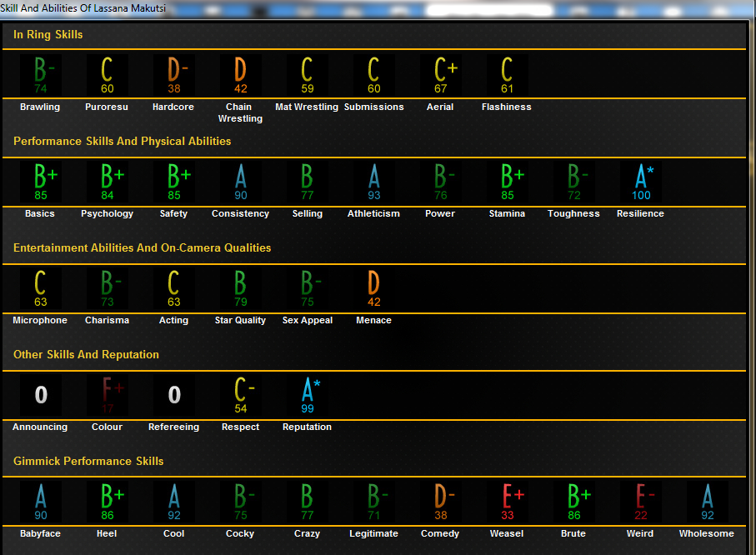Select the Respect C- 54 grade tile
The height and width of the screenshot is (555, 756).
[x=241, y=395]
